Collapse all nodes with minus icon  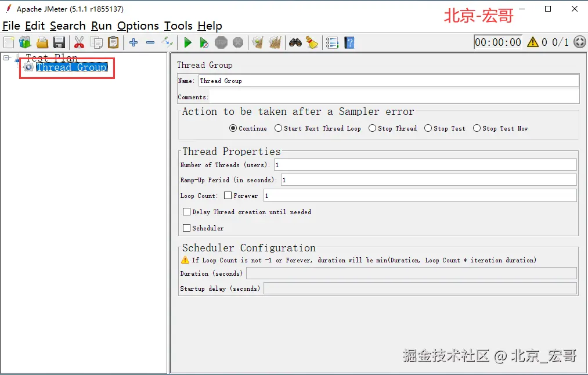pos(150,42)
